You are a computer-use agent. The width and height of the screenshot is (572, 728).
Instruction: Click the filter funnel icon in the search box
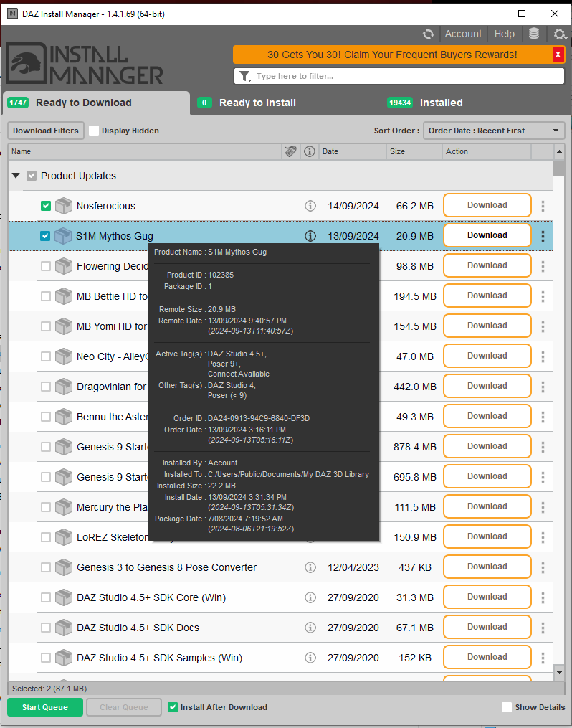[245, 76]
